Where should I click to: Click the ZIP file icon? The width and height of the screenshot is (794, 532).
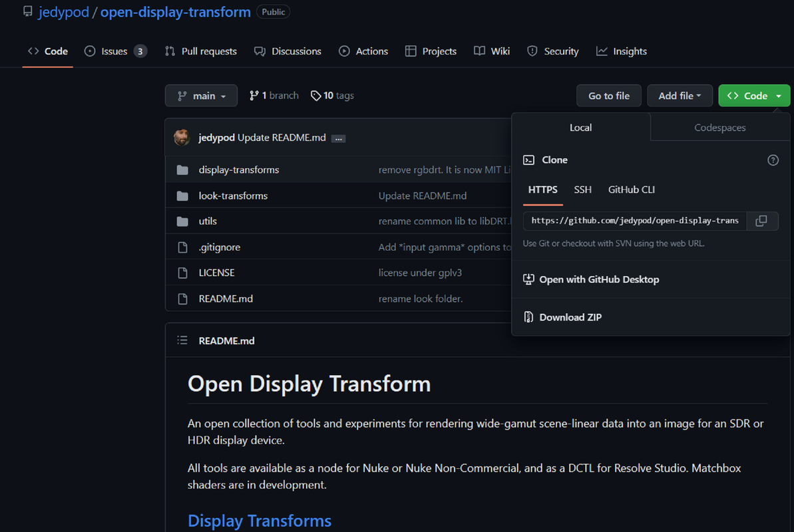528,317
